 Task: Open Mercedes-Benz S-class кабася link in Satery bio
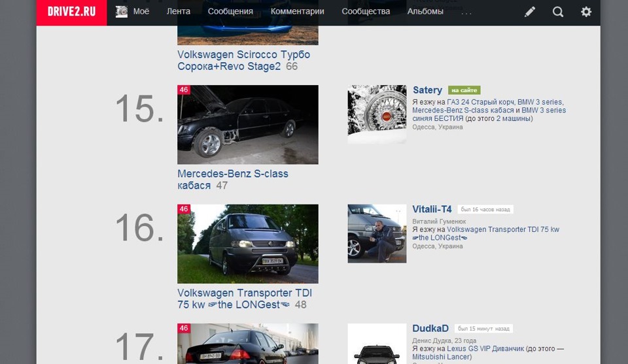[463, 110]
